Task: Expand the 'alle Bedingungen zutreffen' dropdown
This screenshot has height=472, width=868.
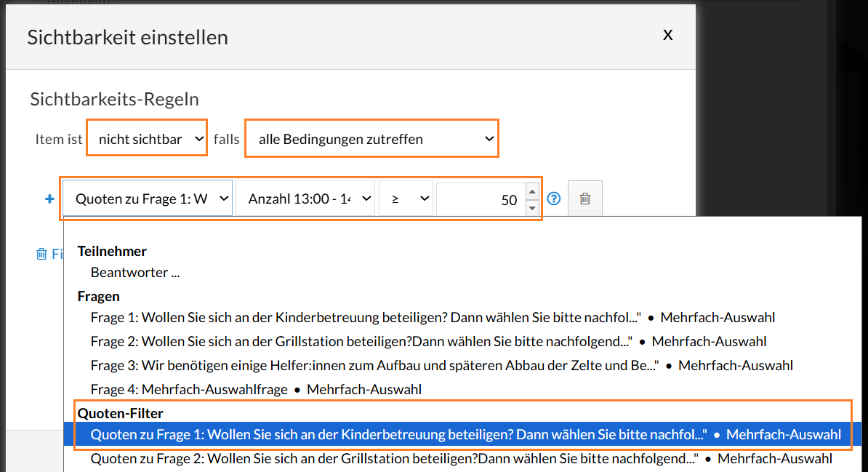Action: click(371, 139)
